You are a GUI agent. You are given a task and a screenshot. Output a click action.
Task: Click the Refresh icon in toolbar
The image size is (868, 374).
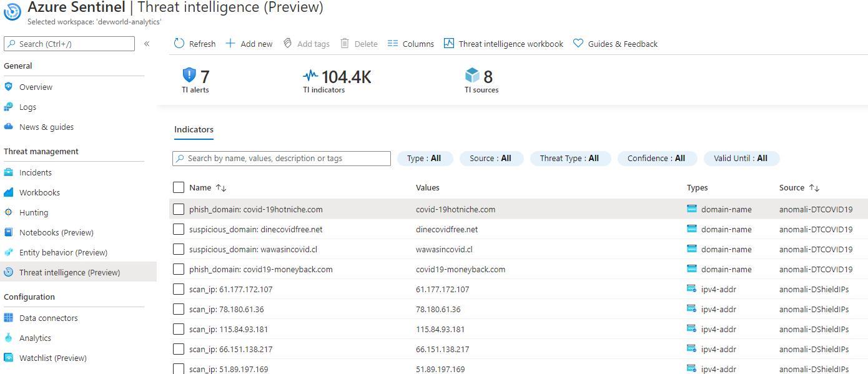(179, 43)
